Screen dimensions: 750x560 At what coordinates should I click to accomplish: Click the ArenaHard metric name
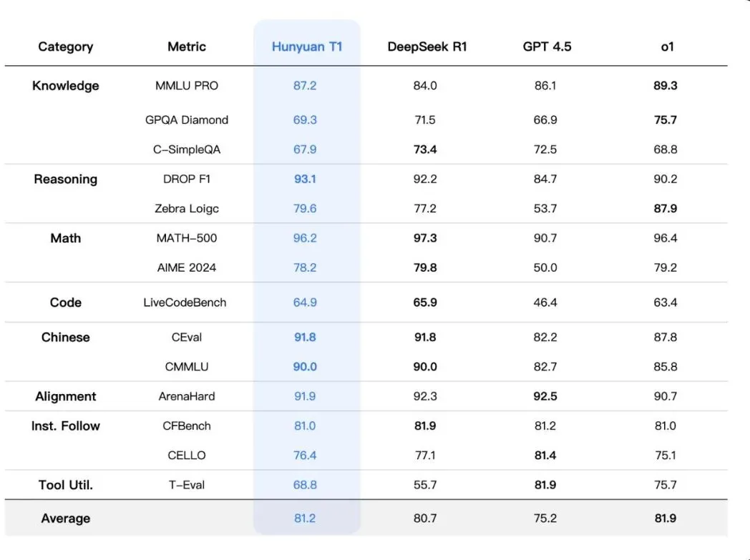(x=187, y=397)
